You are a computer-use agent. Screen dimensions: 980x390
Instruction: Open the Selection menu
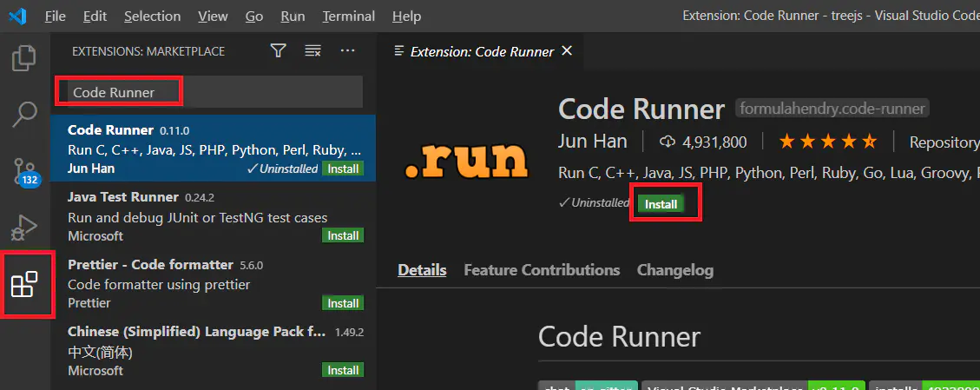(x=153, y=17)
